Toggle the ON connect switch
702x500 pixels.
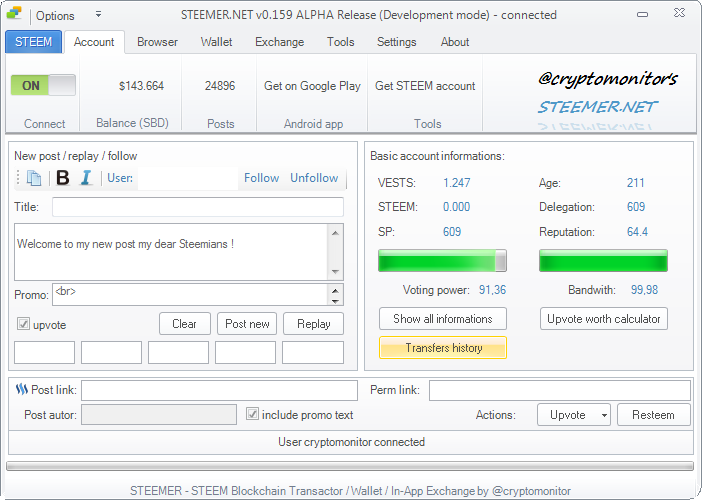click(x=43, y=85)
